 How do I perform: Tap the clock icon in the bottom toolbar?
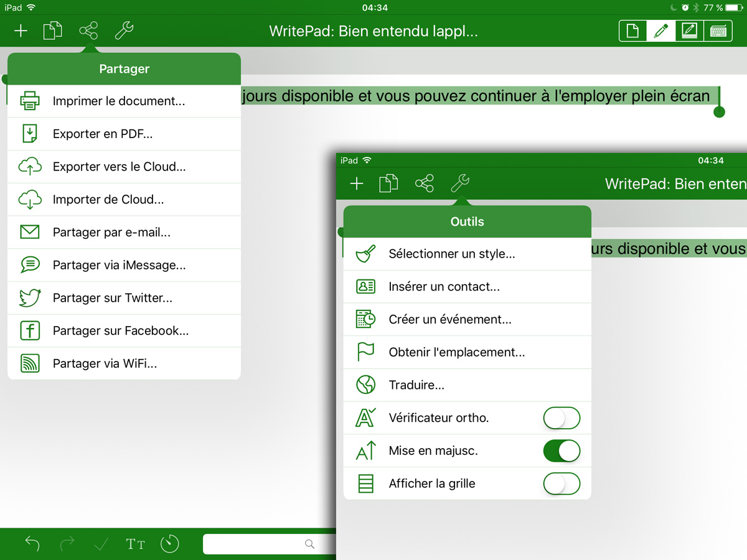click(169, 544)
